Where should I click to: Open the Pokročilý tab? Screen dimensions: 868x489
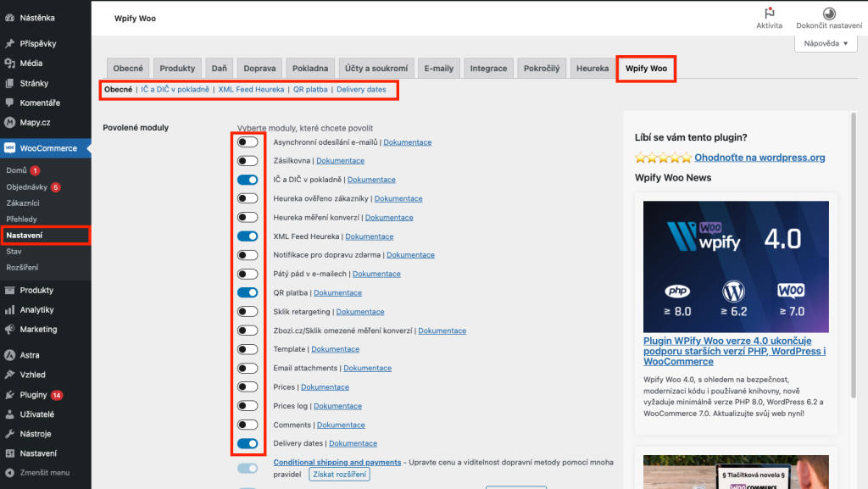542,69
